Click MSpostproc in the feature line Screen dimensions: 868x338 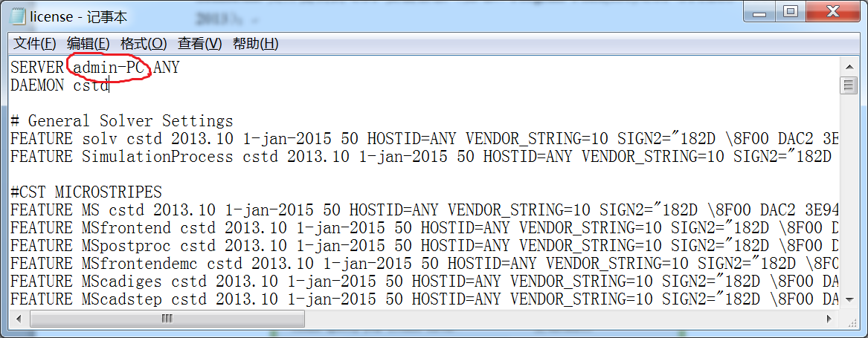tap(126, 245)
